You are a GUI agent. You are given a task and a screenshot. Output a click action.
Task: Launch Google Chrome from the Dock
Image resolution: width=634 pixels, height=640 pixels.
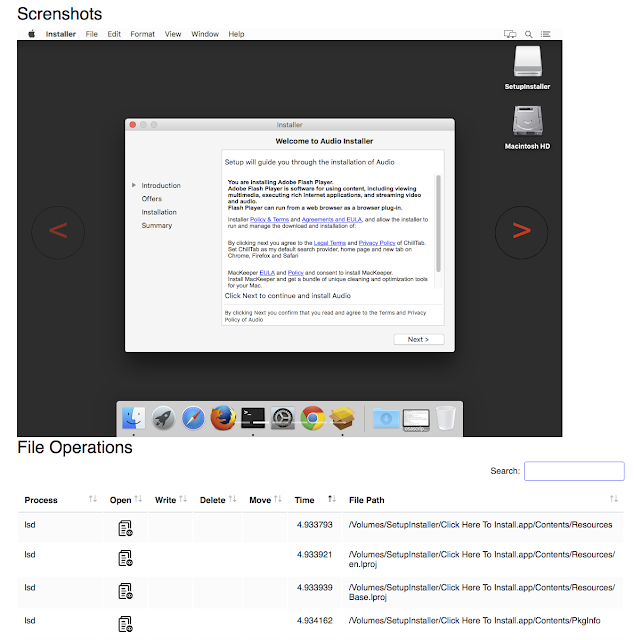tap(313, 418)
